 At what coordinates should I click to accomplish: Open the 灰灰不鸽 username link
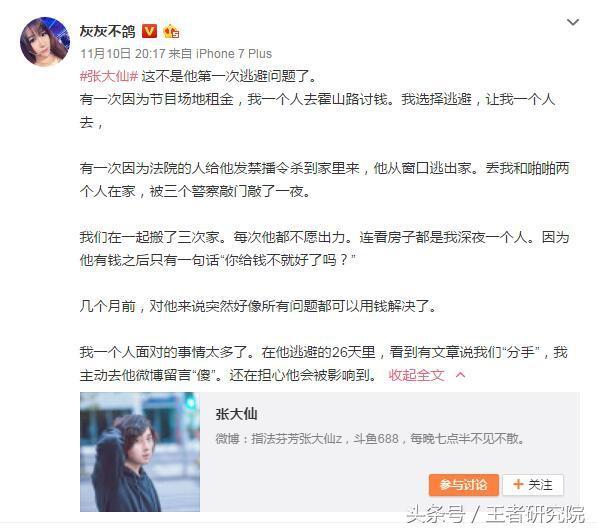coord(107,31)
